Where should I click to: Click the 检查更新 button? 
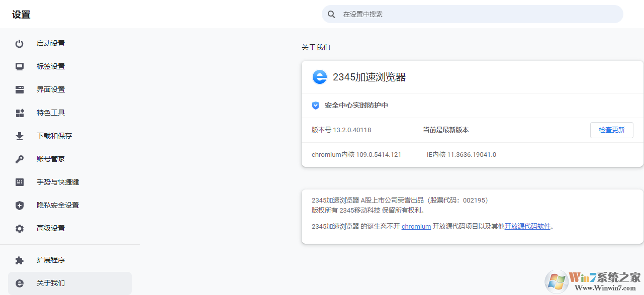tap(611, 130)
